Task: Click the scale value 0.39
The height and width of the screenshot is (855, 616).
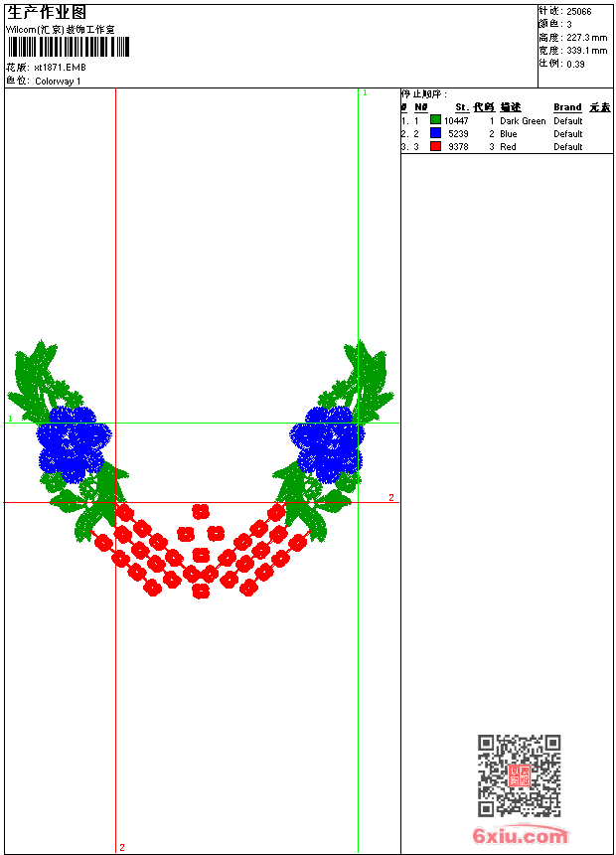Action: tap(575, 64)
